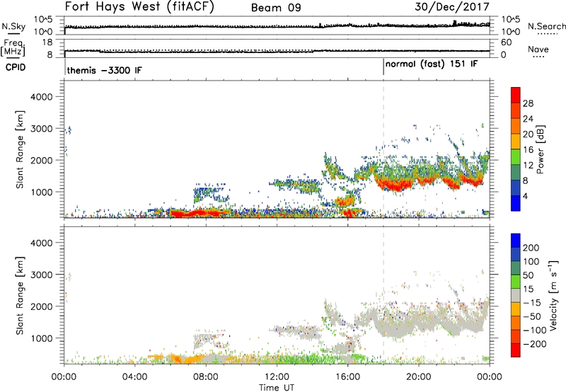566x392 pixels.
Task: Pick the bright blue bottom Power colorbar segment
Action: [x=516, y=203]
